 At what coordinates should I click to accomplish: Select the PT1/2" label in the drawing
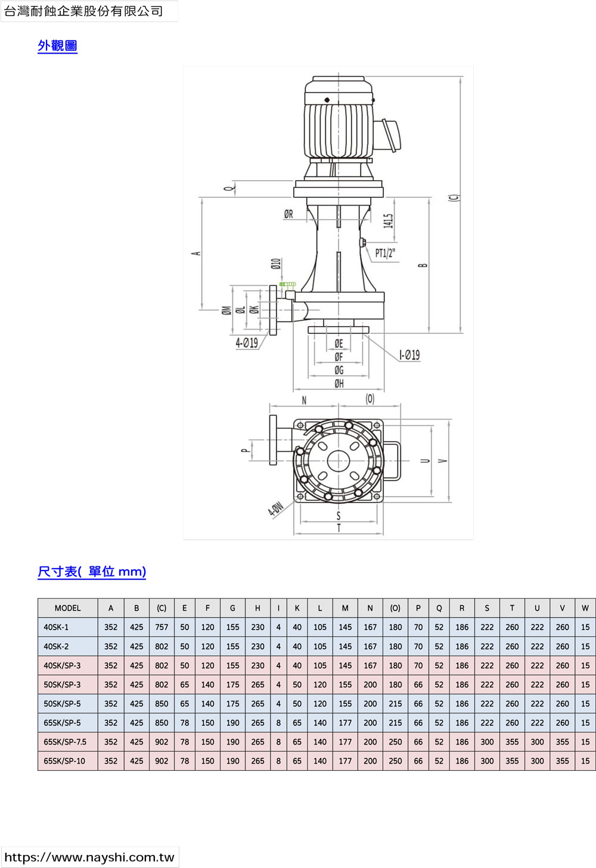pos(385,253)
